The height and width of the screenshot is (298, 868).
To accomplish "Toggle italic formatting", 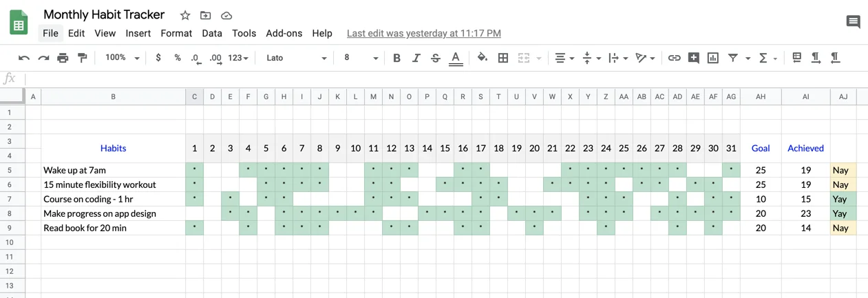I will tap(416, 58).
